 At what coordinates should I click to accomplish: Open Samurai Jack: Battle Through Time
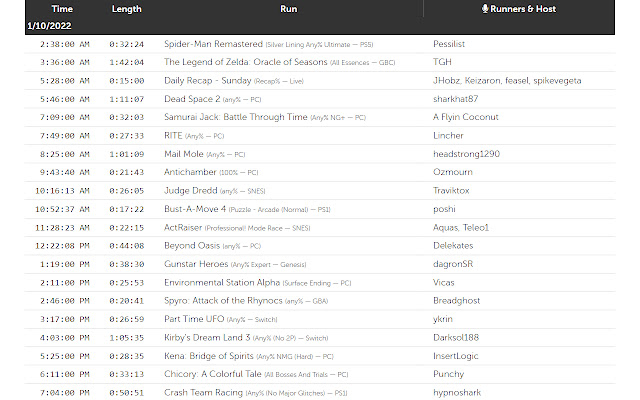(236, 117)
